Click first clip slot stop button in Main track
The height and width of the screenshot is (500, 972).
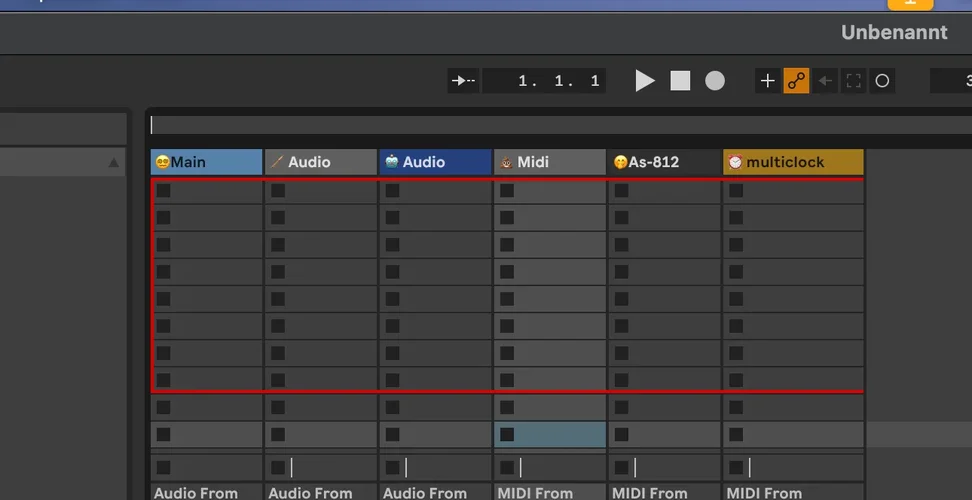(x=163, y=190)
